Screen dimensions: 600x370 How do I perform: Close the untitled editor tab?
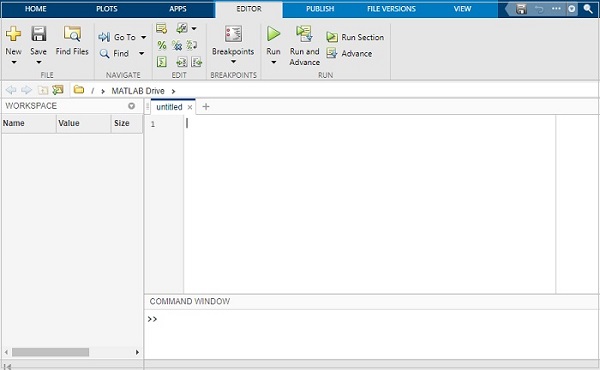click(189, 108)
